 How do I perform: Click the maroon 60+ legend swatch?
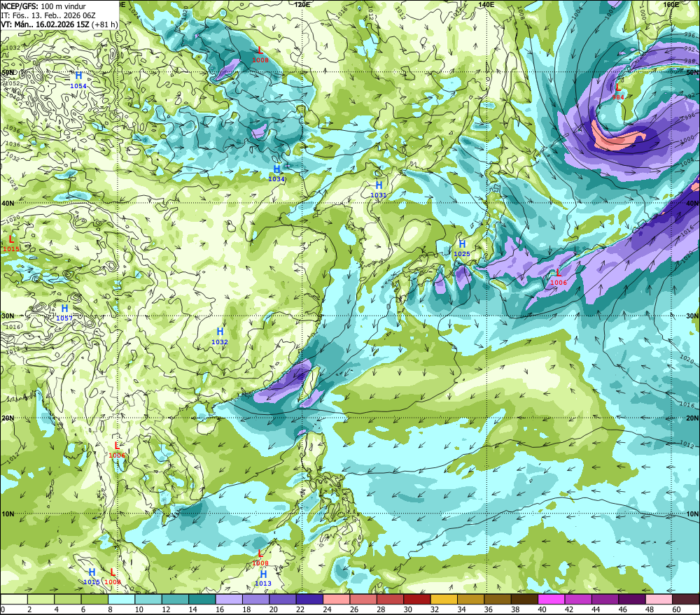[686, 600]
